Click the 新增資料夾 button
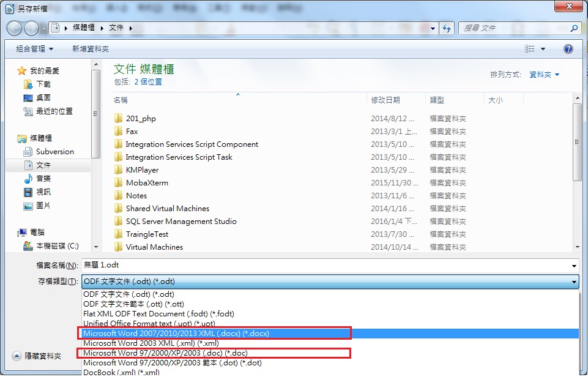588x377 pixels. [x=90, y=49]
